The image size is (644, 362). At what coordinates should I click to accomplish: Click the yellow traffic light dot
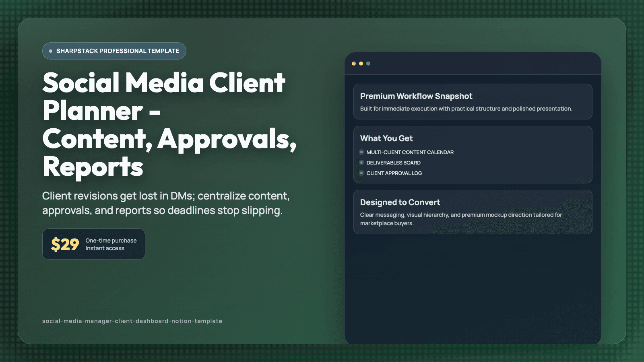pyautogui.click(x=361, y=63)
